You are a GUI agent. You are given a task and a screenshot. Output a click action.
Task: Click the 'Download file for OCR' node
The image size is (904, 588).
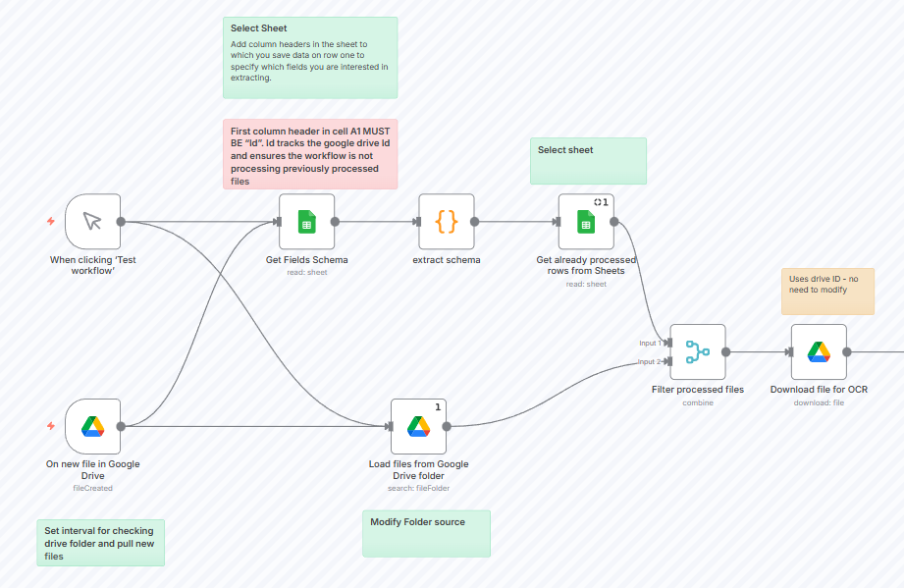click(820, 352)
